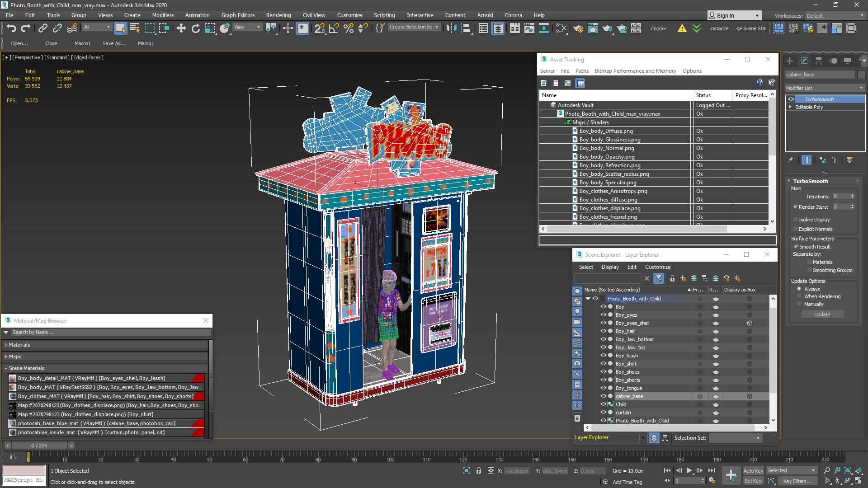Open the Rendering menu
868x488 pixels.
click(x=278, y=15)
